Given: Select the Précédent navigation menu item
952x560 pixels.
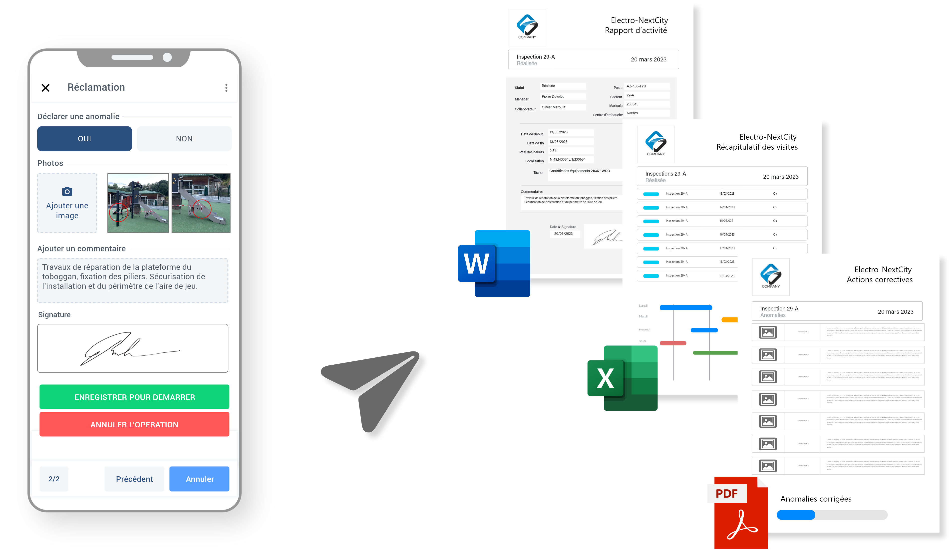Looking at the screenshot, I should click(134, 478).
